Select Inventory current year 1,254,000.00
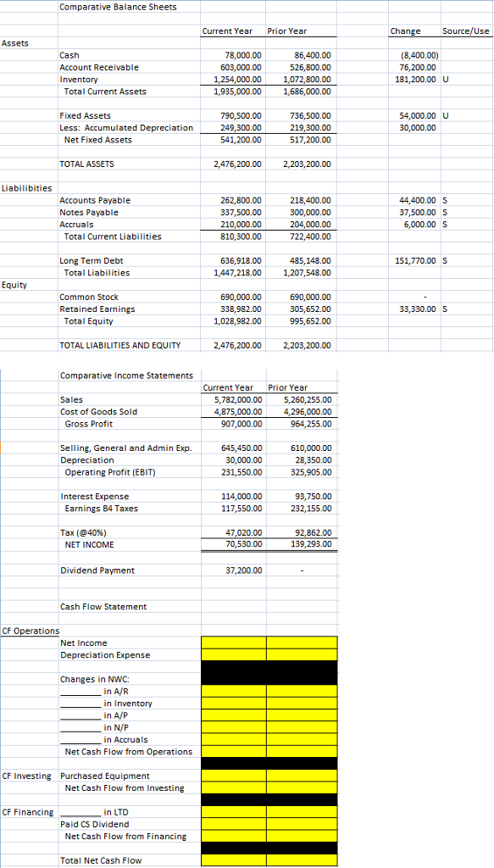 coord(239,79)
